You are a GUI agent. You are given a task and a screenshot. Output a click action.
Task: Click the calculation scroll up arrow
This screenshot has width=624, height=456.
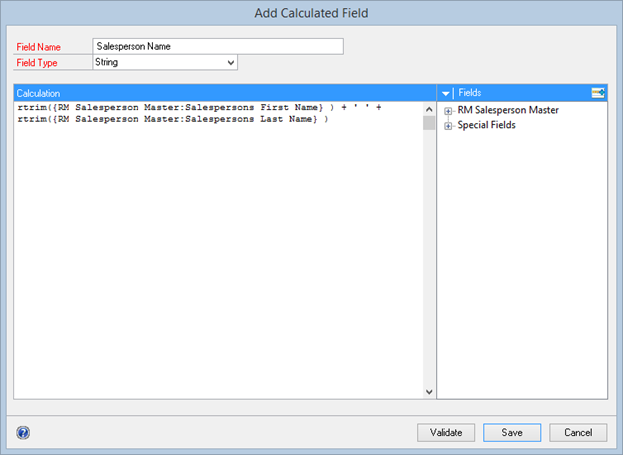click(x=429, y=109)
